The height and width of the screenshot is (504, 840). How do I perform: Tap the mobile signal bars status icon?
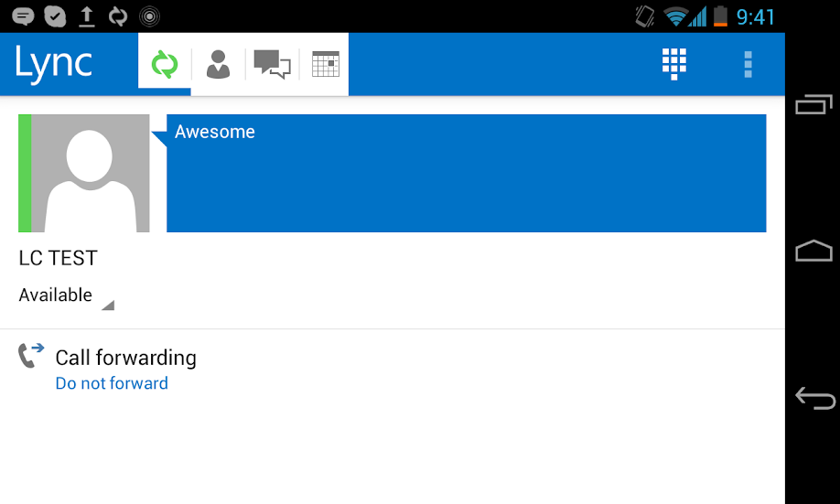click(697, 16)
